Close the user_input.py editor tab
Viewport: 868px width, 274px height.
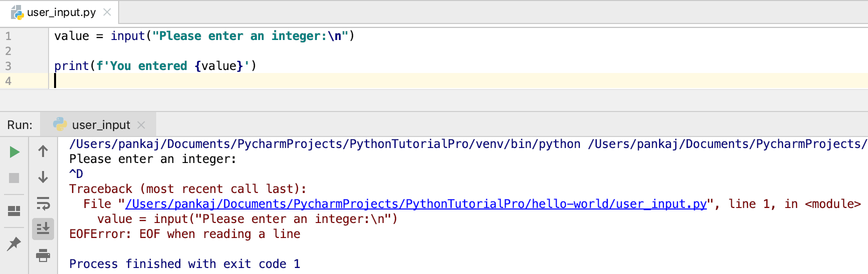tap(107, 12)
